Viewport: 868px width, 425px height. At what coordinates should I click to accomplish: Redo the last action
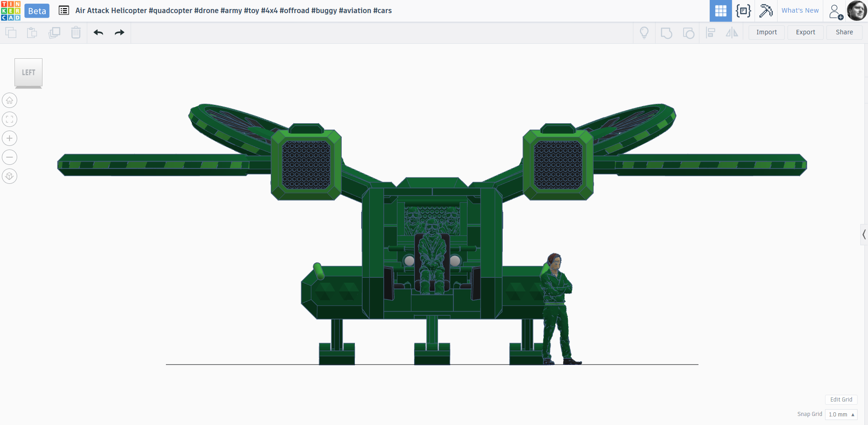(x=119, y=33)
